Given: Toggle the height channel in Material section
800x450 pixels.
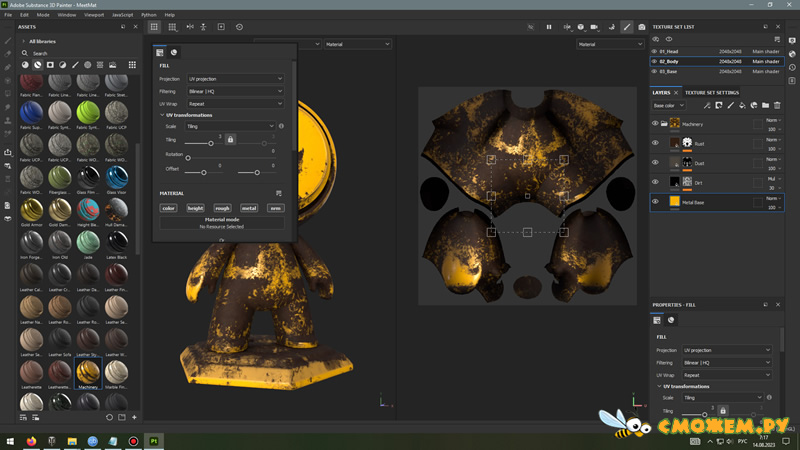Looking at the screenshot, I should point(195,208).
